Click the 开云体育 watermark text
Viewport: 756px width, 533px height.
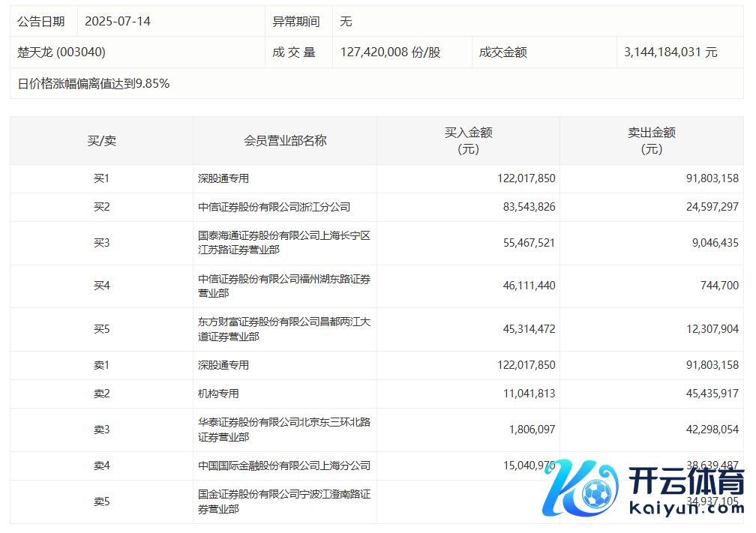point(686,481)
